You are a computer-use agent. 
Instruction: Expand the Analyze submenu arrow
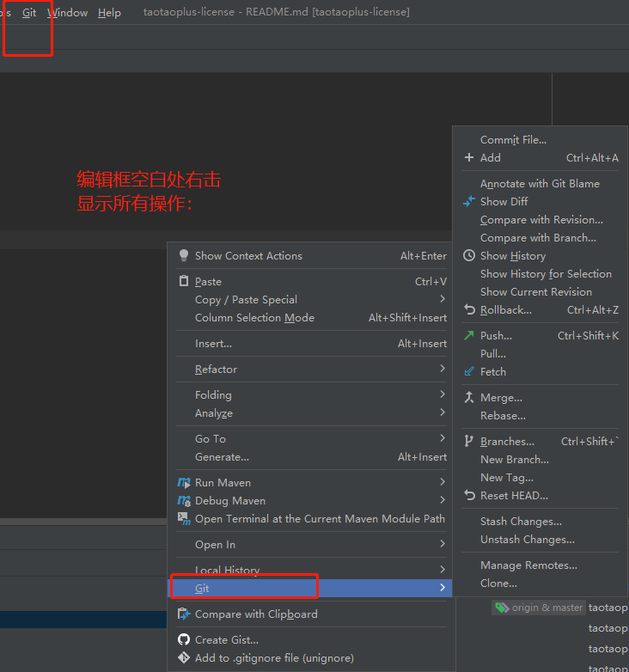(443, 412)
